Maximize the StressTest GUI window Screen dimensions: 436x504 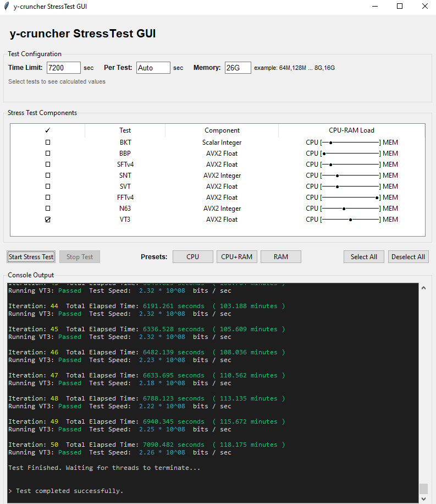coord(400,7)
